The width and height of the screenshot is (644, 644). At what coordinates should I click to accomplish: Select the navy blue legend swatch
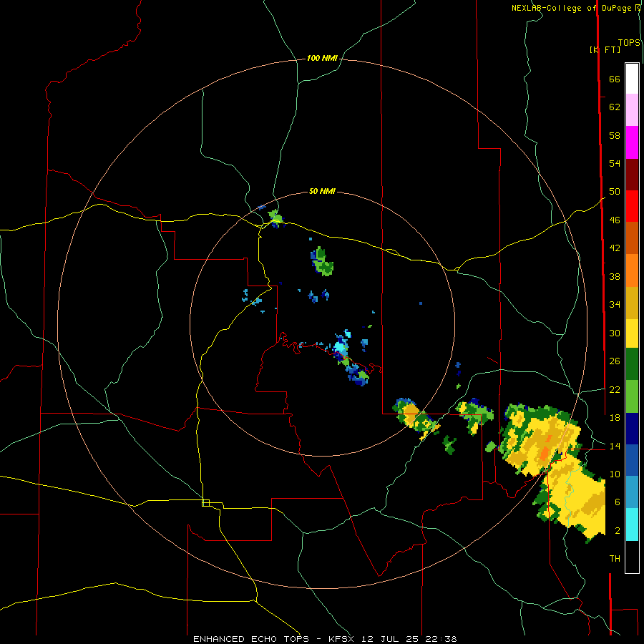pos(632,429)
